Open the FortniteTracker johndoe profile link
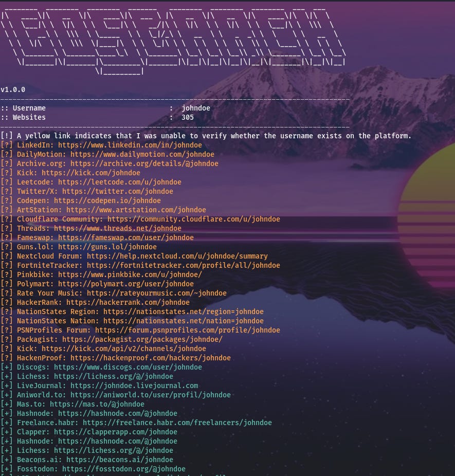This screenshot has height=476, width=455. coord(184,265)
